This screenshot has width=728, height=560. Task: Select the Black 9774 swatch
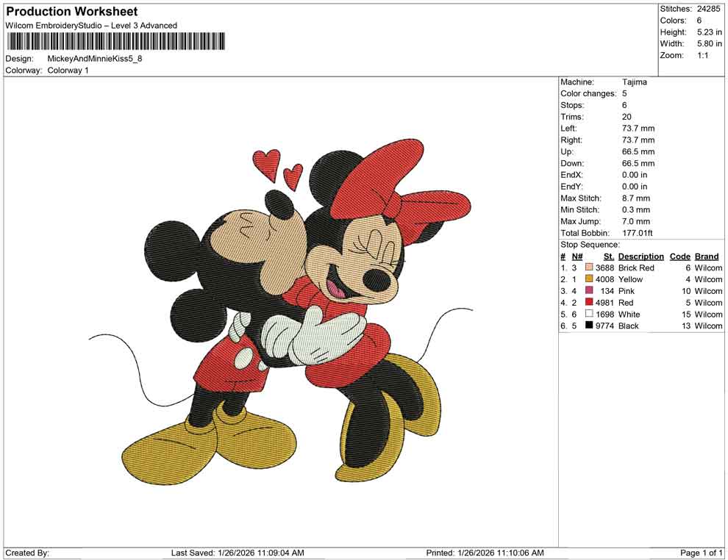coord(588,326)
